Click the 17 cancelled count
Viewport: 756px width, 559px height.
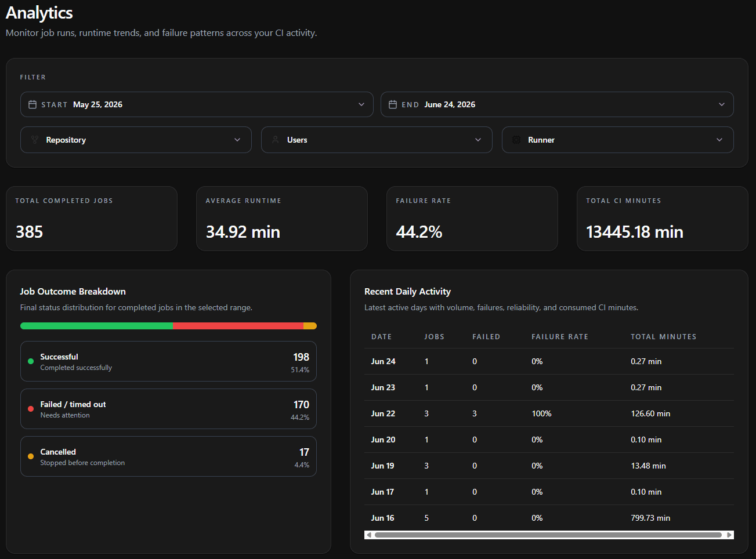304,452
